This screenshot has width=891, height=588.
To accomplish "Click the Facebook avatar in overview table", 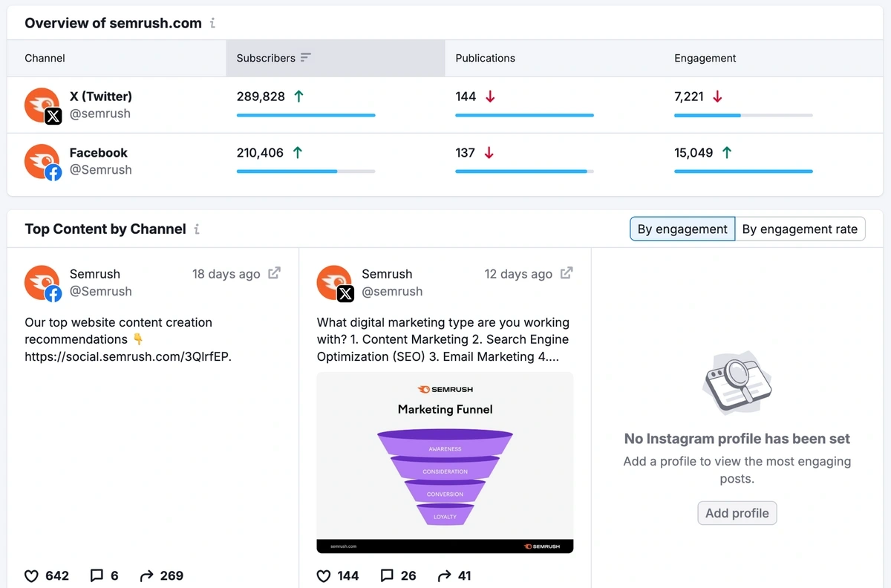I will [x=42, y=162].
